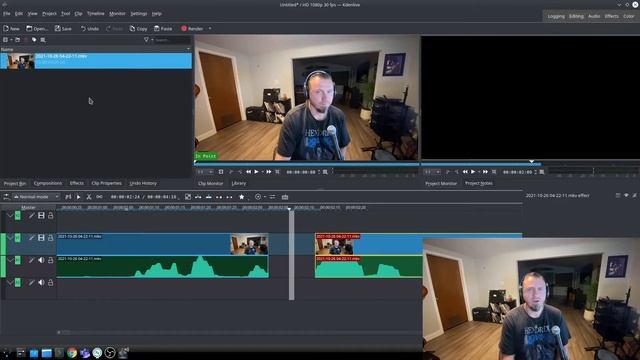The image size is (640, 360).
Task: Open play options arrow in Clip Monitor
Action: click(x=262, y=172)
